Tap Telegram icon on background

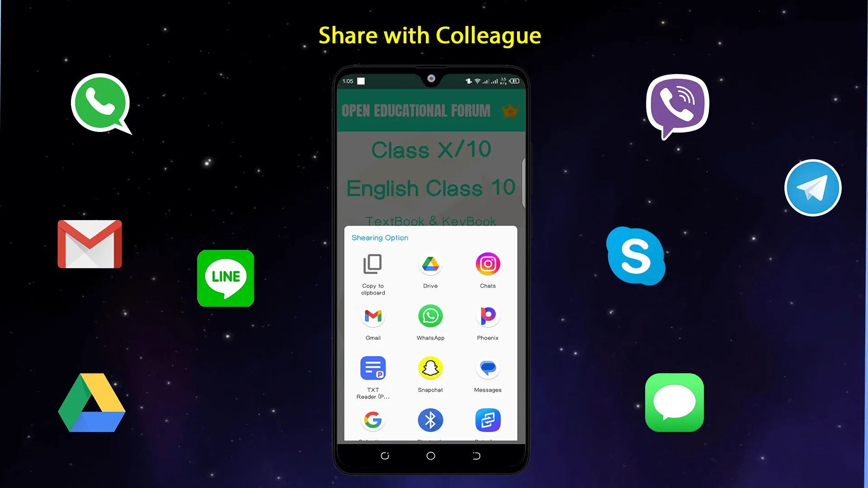coord(812,187)
